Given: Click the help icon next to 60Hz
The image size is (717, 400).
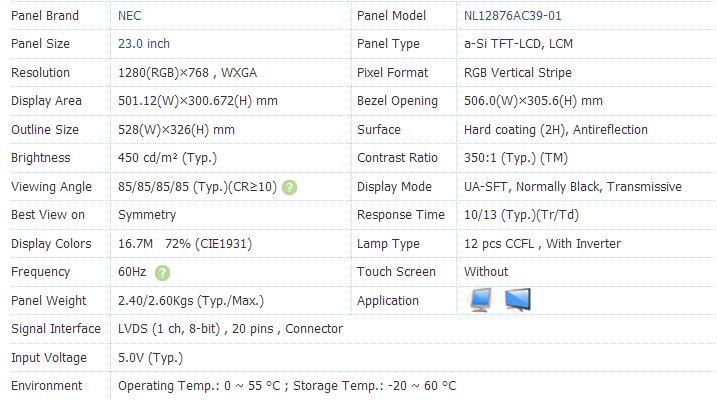Looking at the screenshot, I should tap(162, 273).
